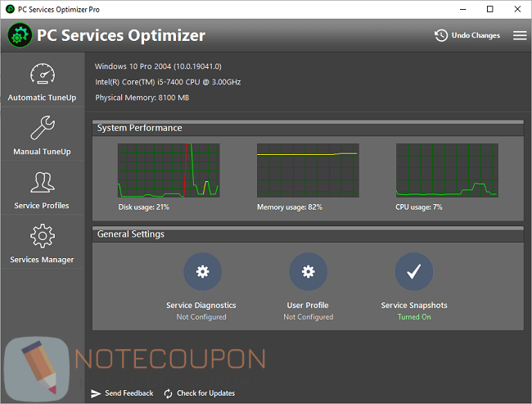
Task: Click the 'Memory usage: 82%' text
Action: [290, 207]
